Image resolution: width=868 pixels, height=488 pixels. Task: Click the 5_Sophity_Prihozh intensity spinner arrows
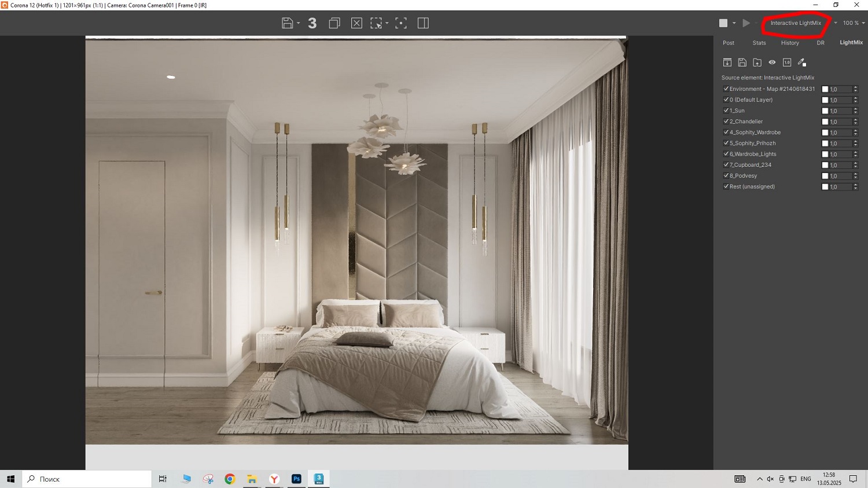pos(855,144)
